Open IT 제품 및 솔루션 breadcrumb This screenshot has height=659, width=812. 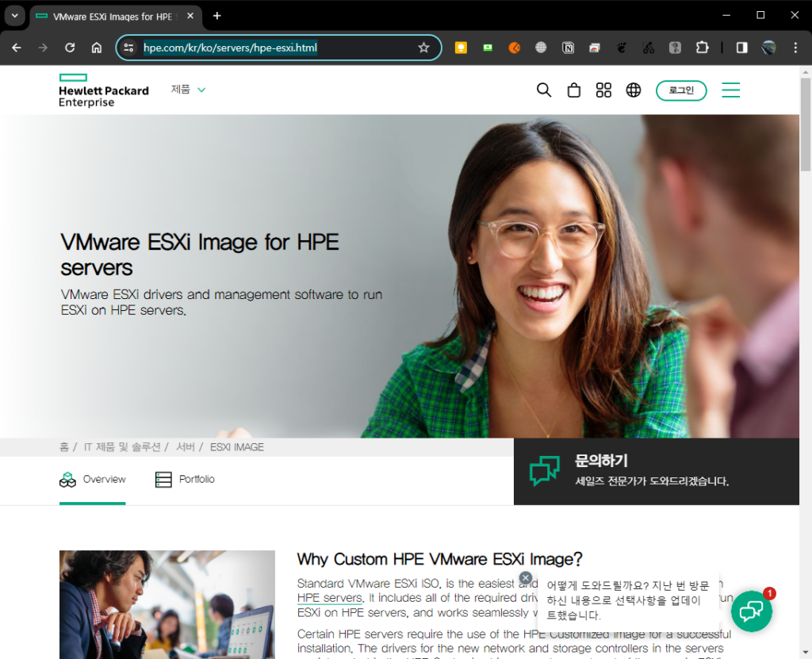click(122, 447)
